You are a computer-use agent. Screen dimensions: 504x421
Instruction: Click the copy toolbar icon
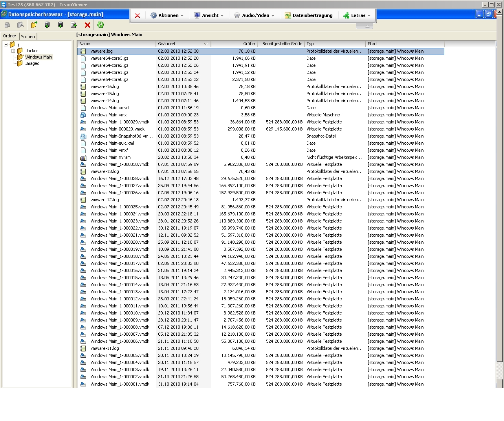[7, 25]
